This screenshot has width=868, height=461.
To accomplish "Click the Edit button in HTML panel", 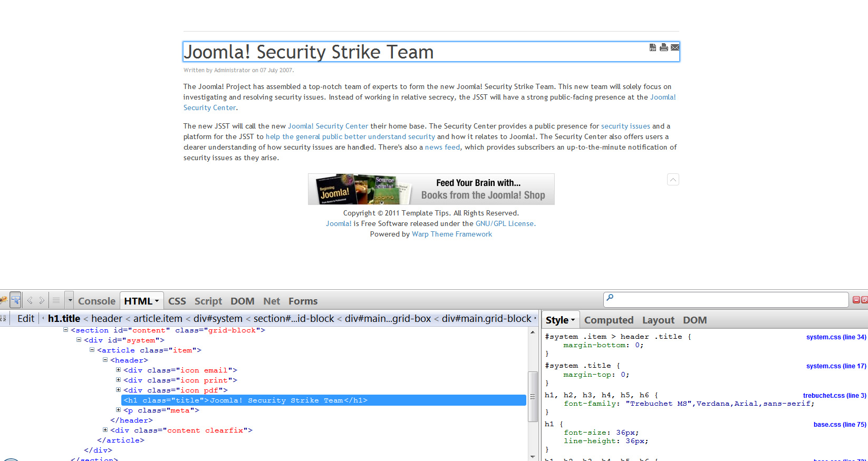I will pos(26,318).
